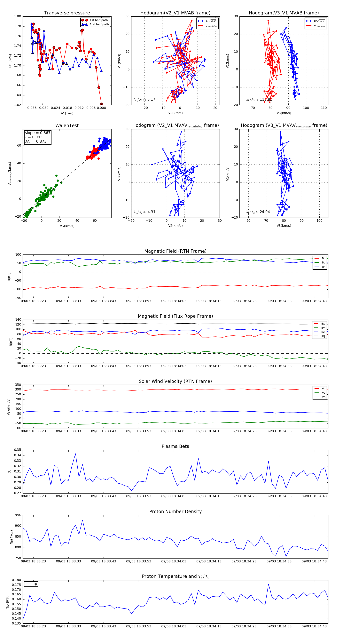Click the Vsw(km/s) axis label
Image resolution: width=351 pixels, height=644 pixels.
click(9, 407)
